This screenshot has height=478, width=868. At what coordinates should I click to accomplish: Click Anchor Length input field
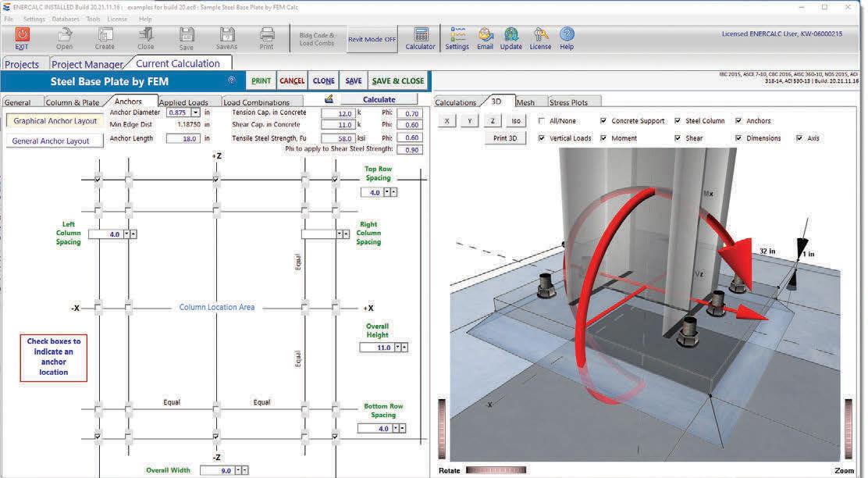pos(183,138)
